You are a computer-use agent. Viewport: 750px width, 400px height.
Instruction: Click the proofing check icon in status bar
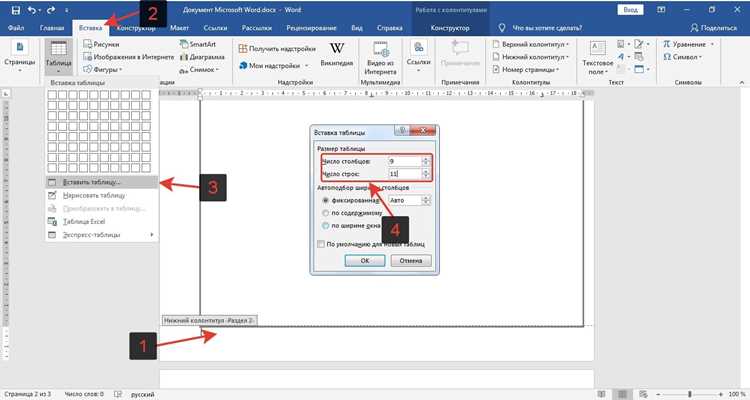click(118, 394)
